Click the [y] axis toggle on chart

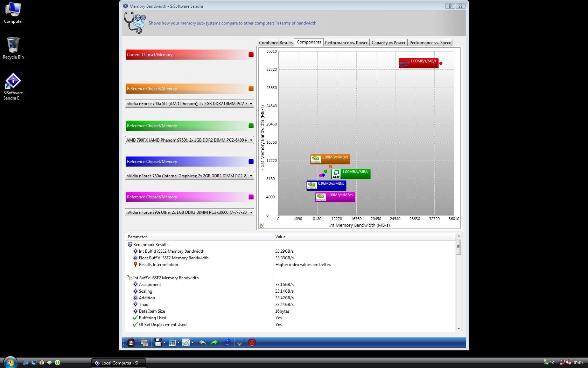click(x=262, y=225)
